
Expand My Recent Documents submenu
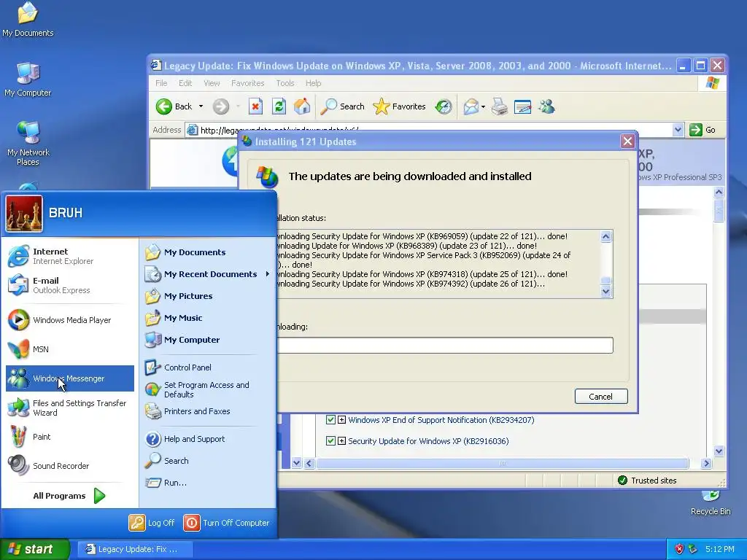pos(208,274)
